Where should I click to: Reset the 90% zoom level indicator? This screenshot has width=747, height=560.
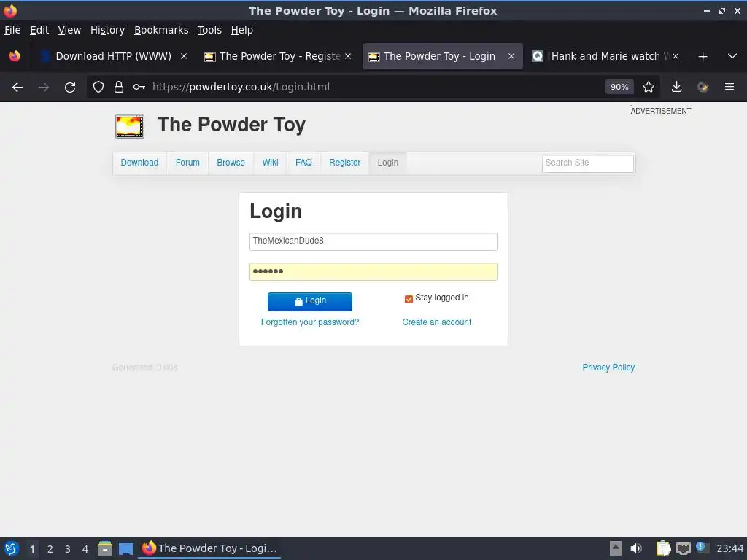[619, 87]
